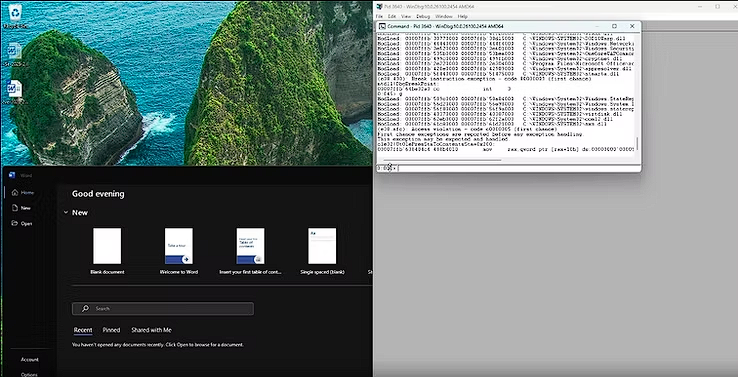Open the Welcome to Word template
Image resolution: width=738 pixels, height=377 pixels.
tap(179, 251)
